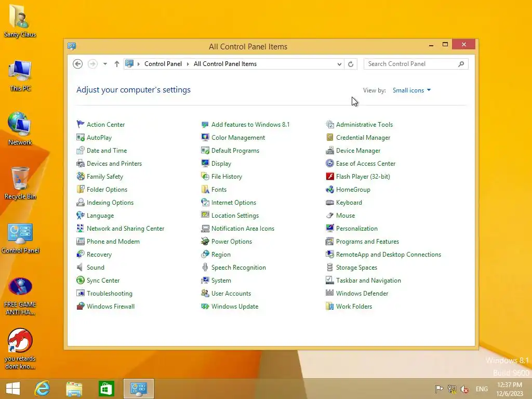Viewport: 532px width, 399px height.
Task: Open the Sync Center green icon
Action: 81,280
